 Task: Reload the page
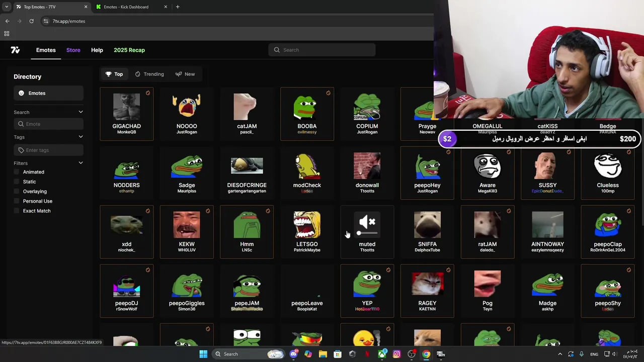coord(31,21)
